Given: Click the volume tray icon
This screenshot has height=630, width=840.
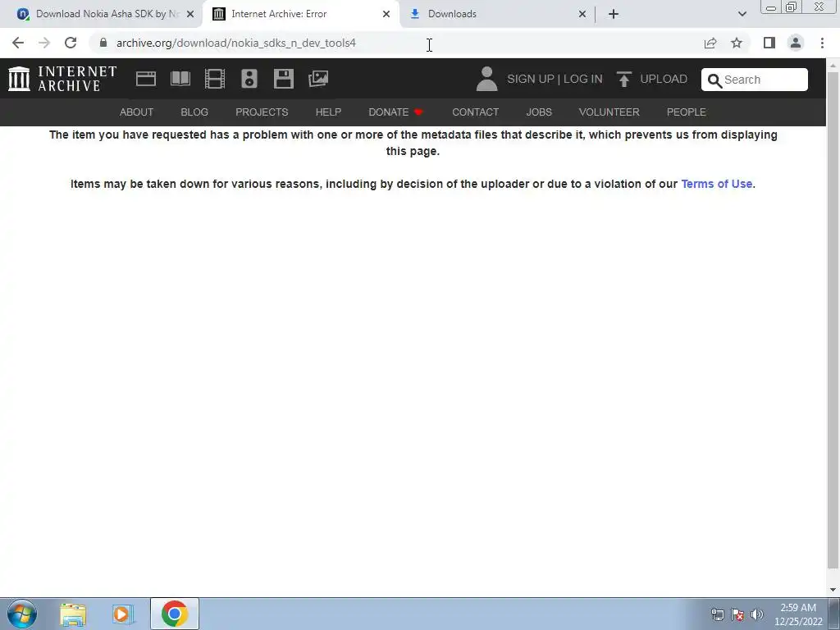Looking at the screenshot, I should 756,614.
